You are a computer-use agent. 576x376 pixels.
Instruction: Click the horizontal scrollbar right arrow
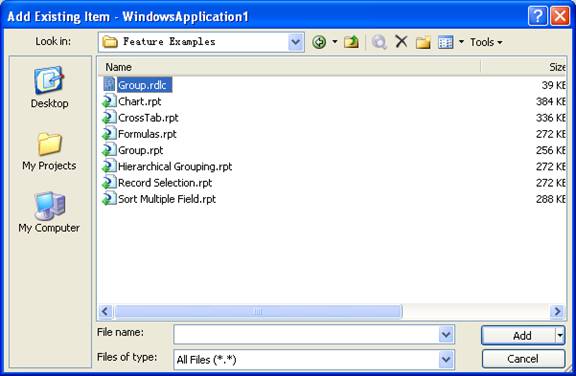click(x=557, y=312)
